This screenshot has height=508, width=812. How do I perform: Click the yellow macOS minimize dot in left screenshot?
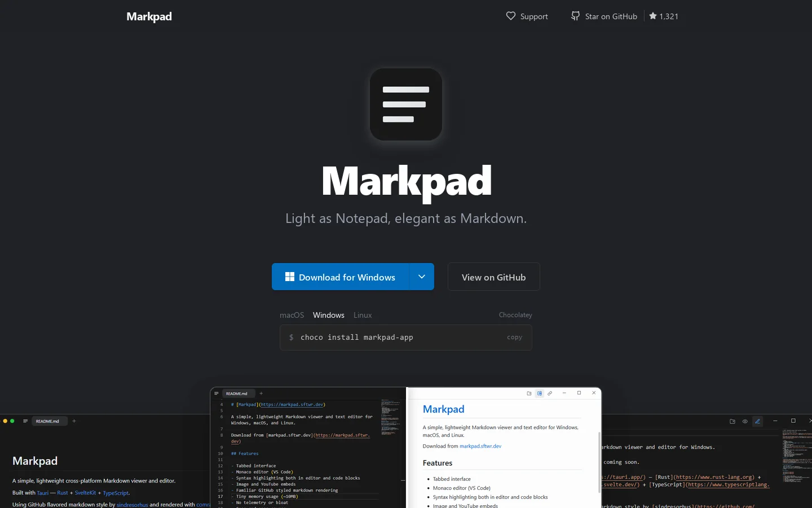[5, 421]
